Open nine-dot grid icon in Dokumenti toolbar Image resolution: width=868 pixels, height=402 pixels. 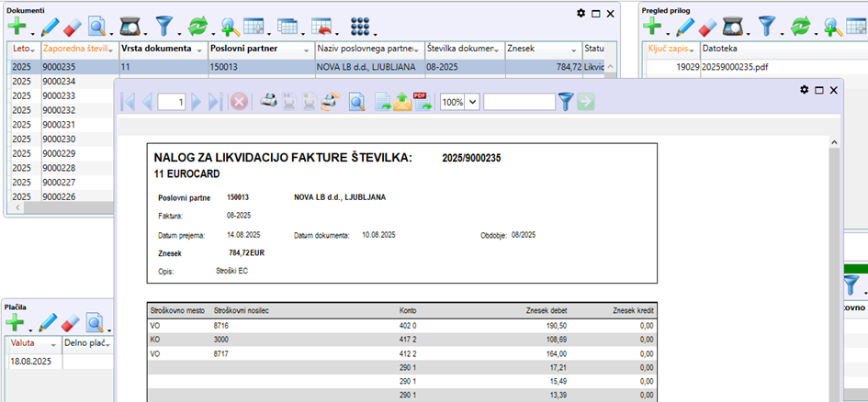(360, 26)
